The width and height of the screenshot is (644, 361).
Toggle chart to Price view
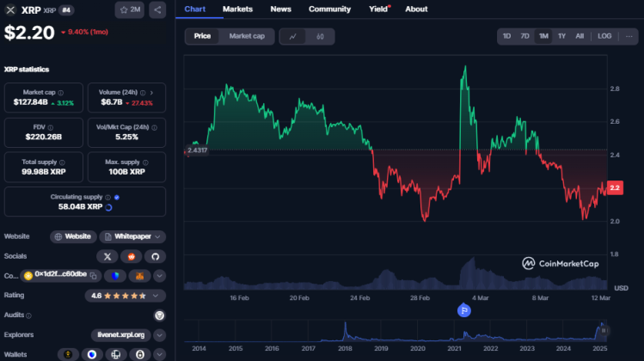[202, 36]
